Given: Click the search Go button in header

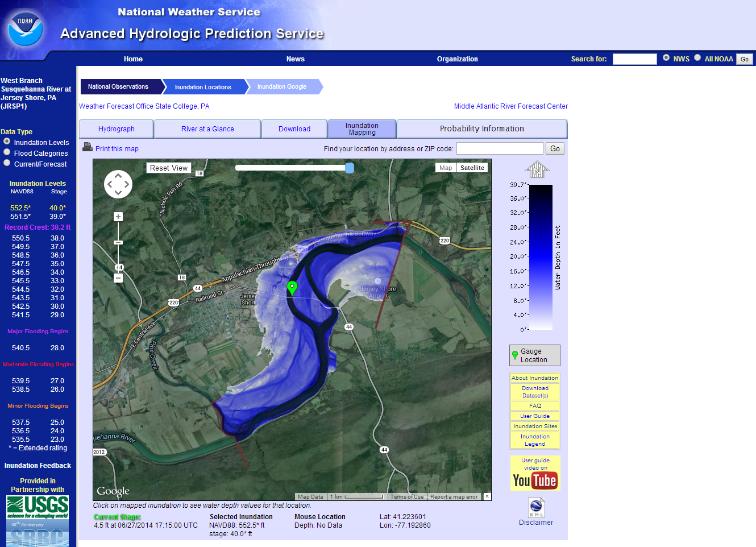Looking at the screenshot, I should pyautogui.click(x=745, y=59).
